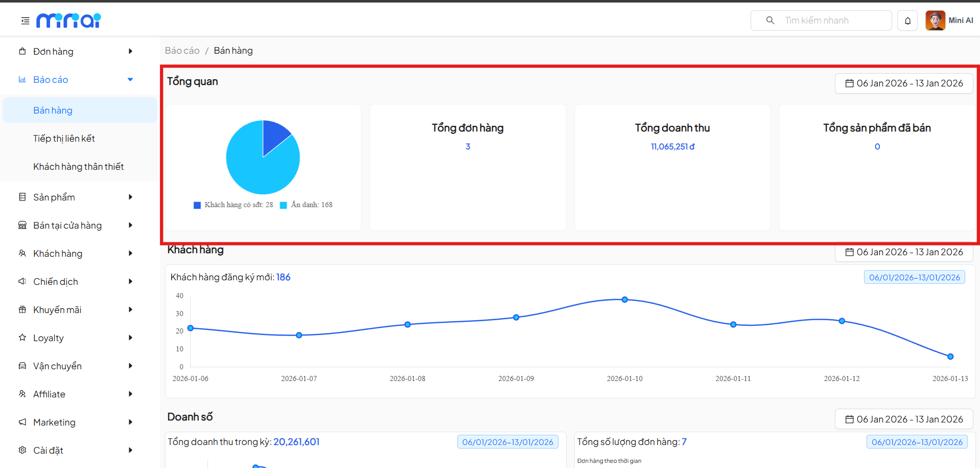Click the Mini AI user avatar
Image resolution: width=980 pixels, height=468 pixels.
[935, 21]
